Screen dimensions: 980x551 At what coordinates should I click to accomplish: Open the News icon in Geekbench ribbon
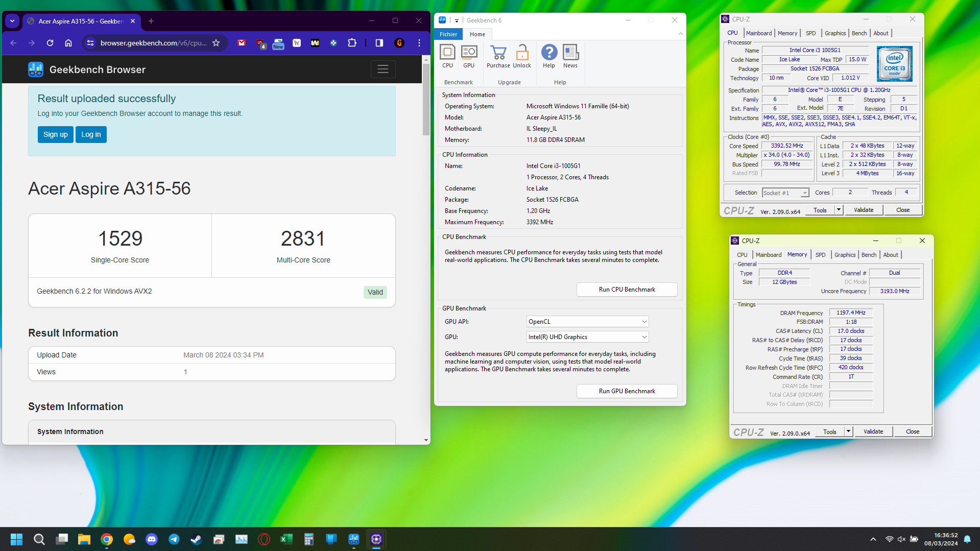click(570, 56)
